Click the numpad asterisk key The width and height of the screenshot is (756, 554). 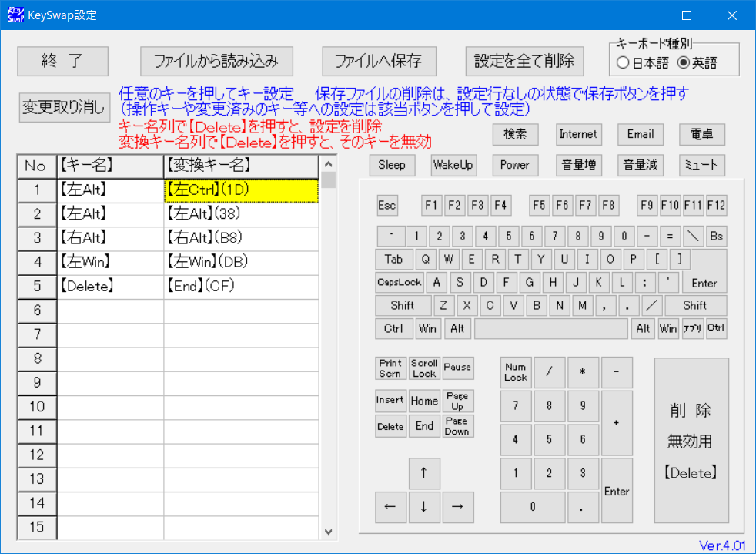tap(584, 373)
